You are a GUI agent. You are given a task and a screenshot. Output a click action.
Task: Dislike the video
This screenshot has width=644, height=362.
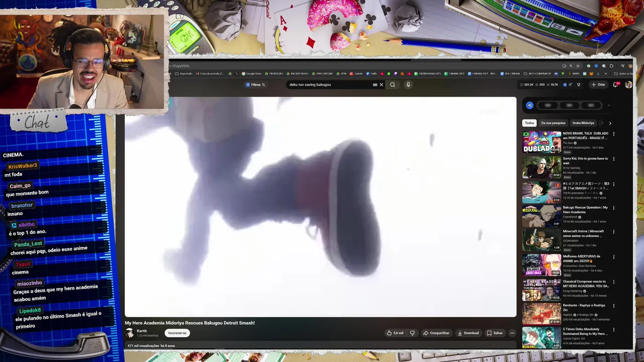point(412,333)
